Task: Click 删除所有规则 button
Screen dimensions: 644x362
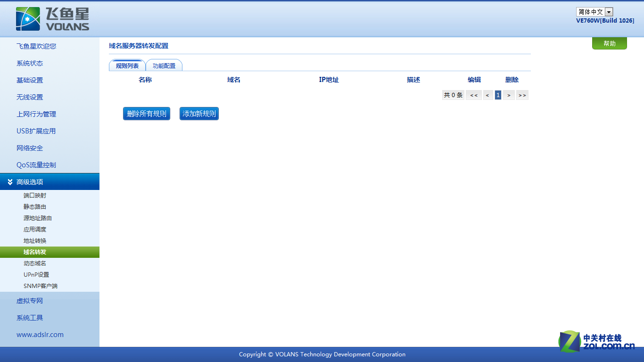Action: pos(147,114)
